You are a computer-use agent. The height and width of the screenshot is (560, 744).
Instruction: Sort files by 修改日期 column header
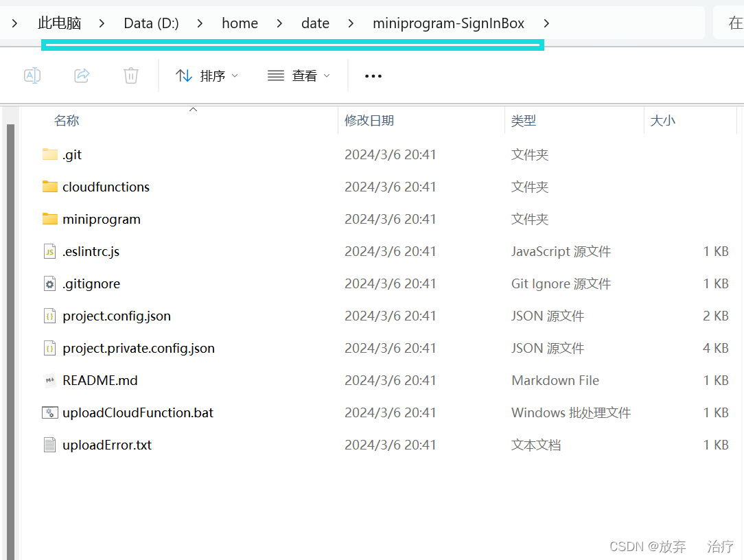pos(371,120)
